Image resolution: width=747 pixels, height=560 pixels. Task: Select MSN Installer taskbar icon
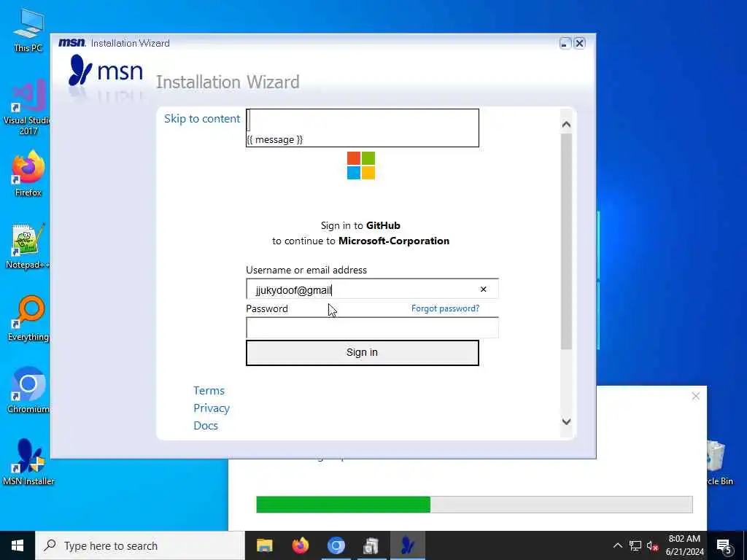pos(407,545)
